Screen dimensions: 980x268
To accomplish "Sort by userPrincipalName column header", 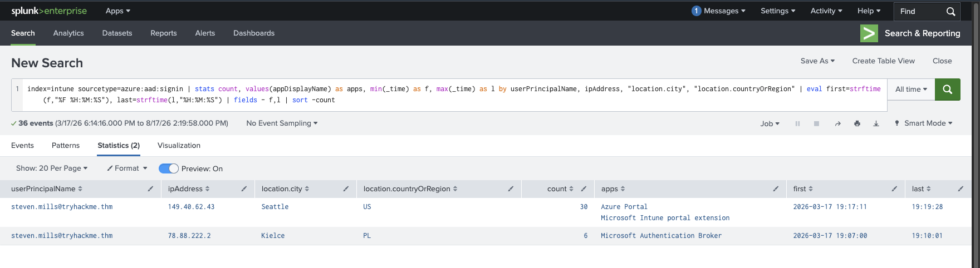I will 47,189.
